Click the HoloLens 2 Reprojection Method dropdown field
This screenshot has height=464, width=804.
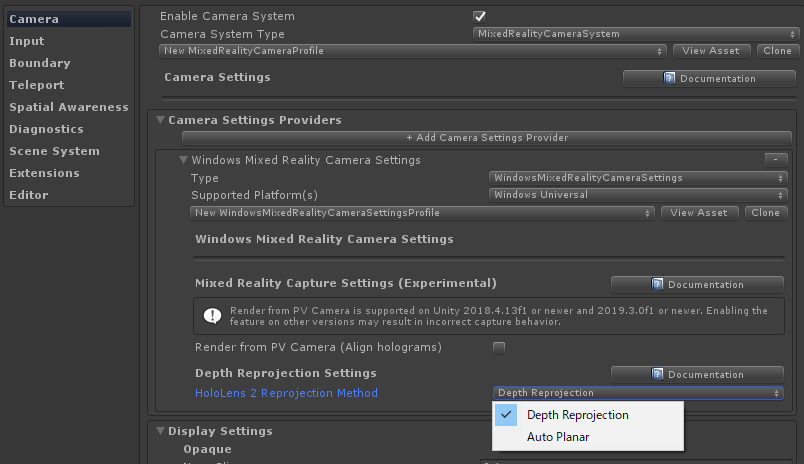point(638,393)
